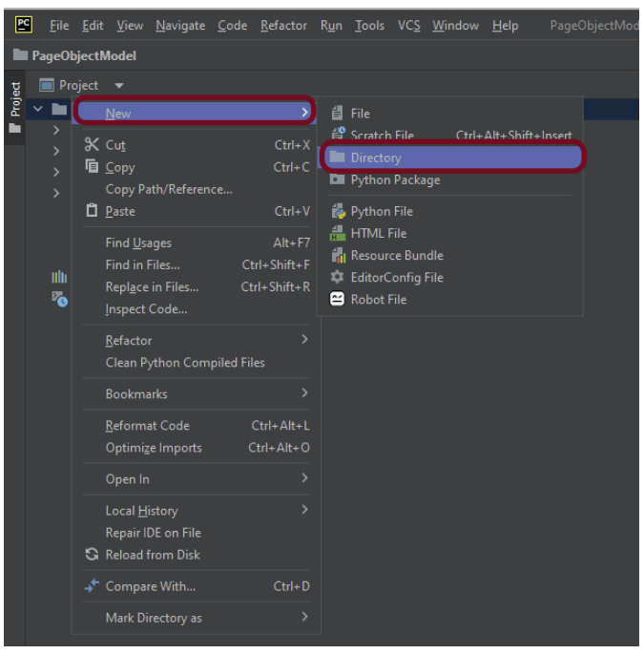The image size is (644, 654).
Task: Click the Python Package folder icon
Action: (x=337, y=179)
